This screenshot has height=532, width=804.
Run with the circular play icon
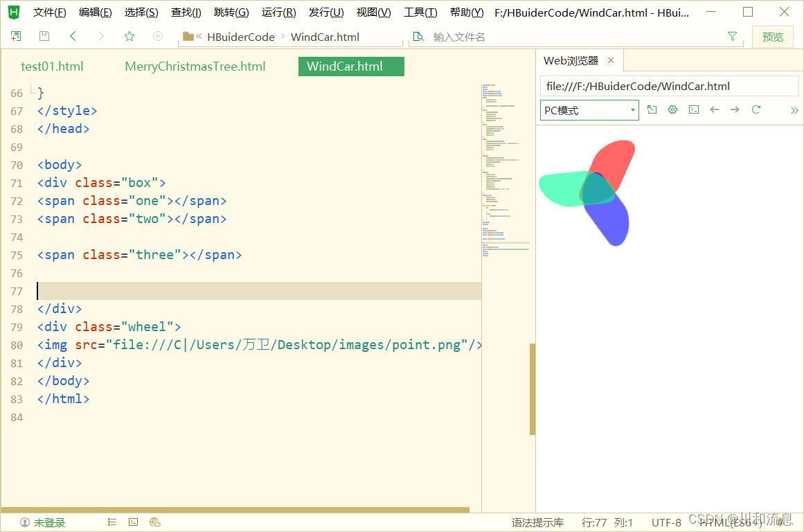point(158,36)
